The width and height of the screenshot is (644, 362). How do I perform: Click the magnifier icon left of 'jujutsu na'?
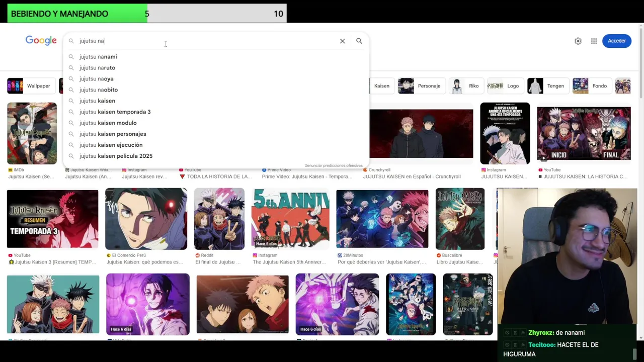[71, 41]
